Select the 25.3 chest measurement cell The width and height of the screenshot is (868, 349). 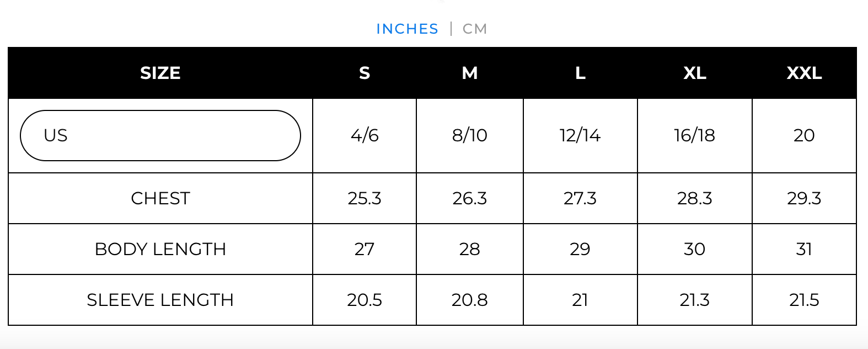click(x=365, y=198)
